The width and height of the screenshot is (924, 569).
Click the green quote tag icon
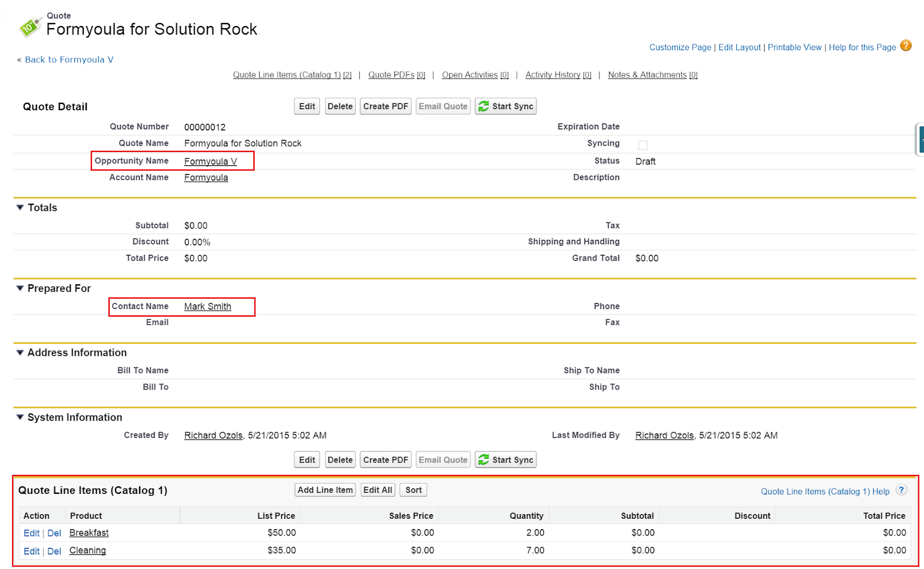click(30, 27)
